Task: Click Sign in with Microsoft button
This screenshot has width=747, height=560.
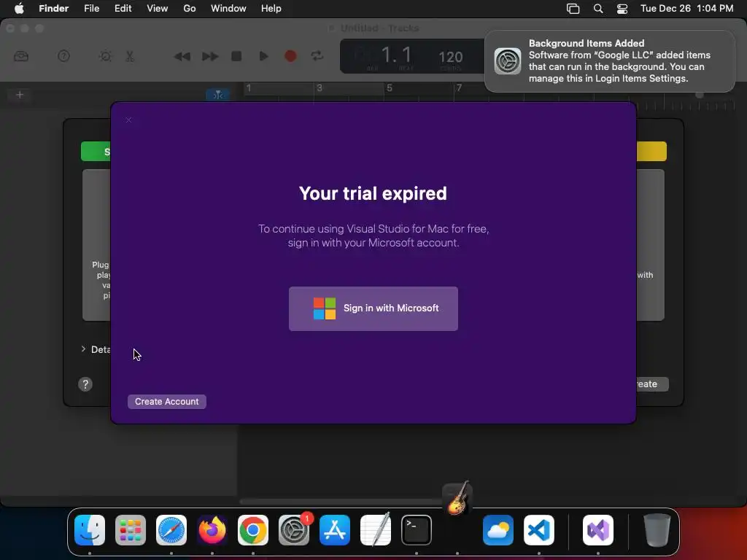Action: (373, 308)
